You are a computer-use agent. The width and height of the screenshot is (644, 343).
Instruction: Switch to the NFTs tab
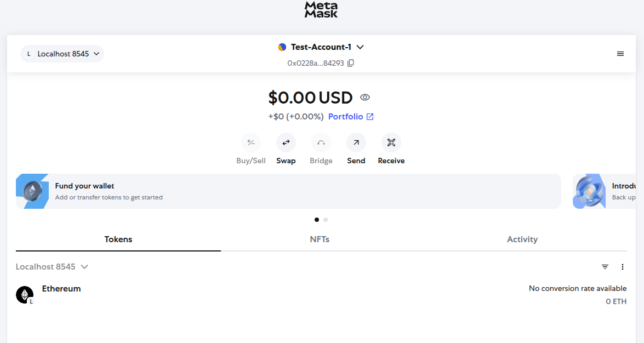(320, 239)
